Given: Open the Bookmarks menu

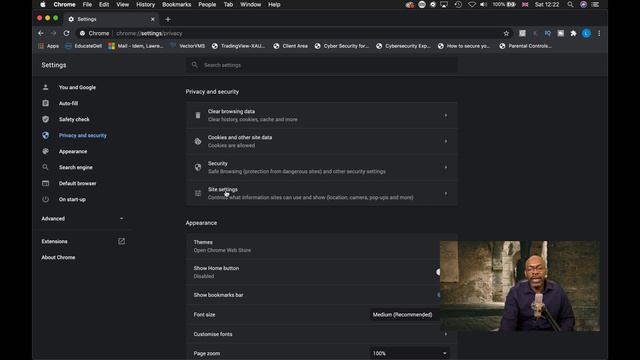Looking at the screenshot, I should point(176,4).
